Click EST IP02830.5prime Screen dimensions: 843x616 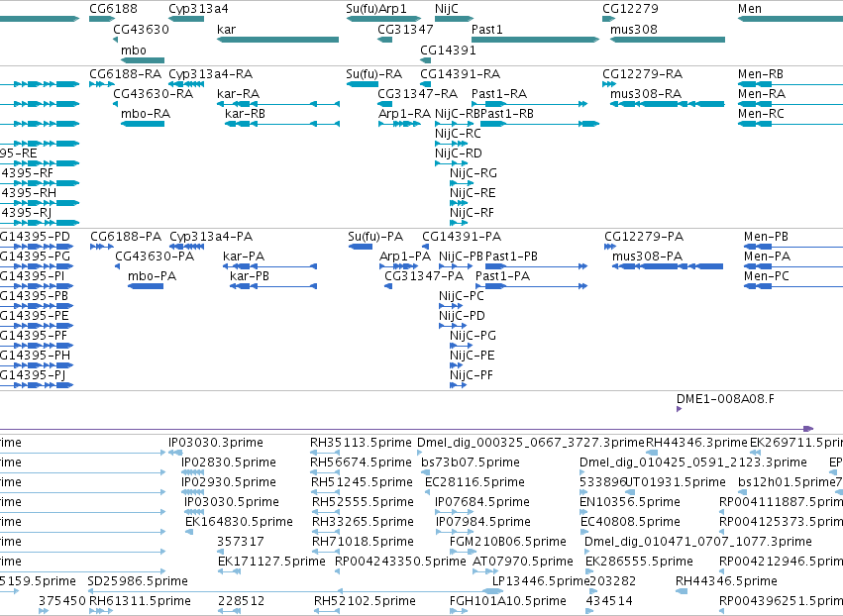point(229,462)
